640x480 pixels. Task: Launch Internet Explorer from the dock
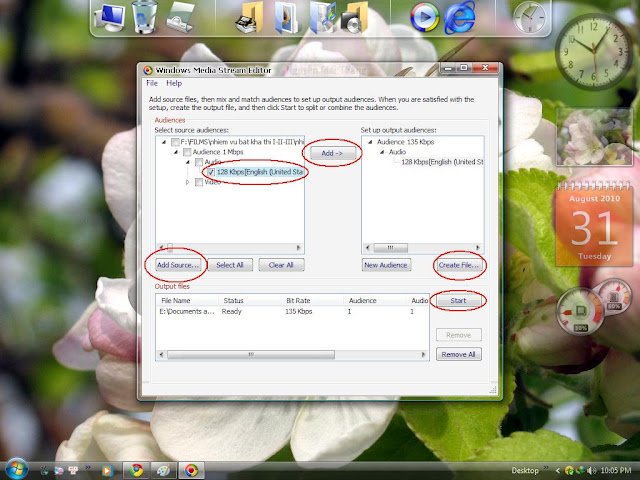[x=460, y=18]
